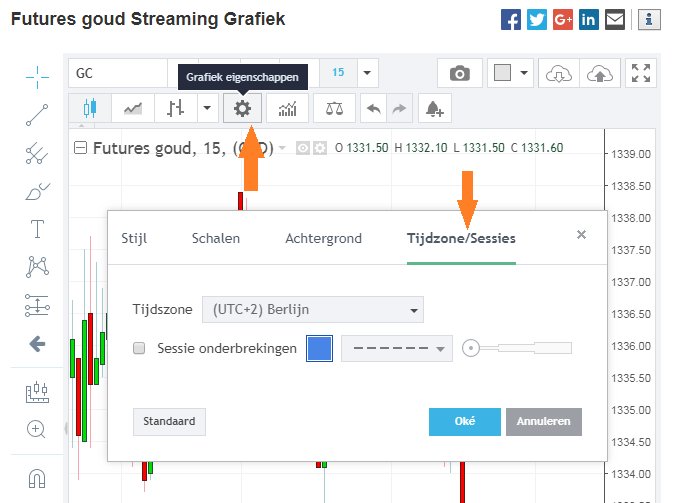Enable Sessie onderbrekingen checkbox
Image resolution: width=674 pixels, height=503 pixels.
tap(140, 349)
